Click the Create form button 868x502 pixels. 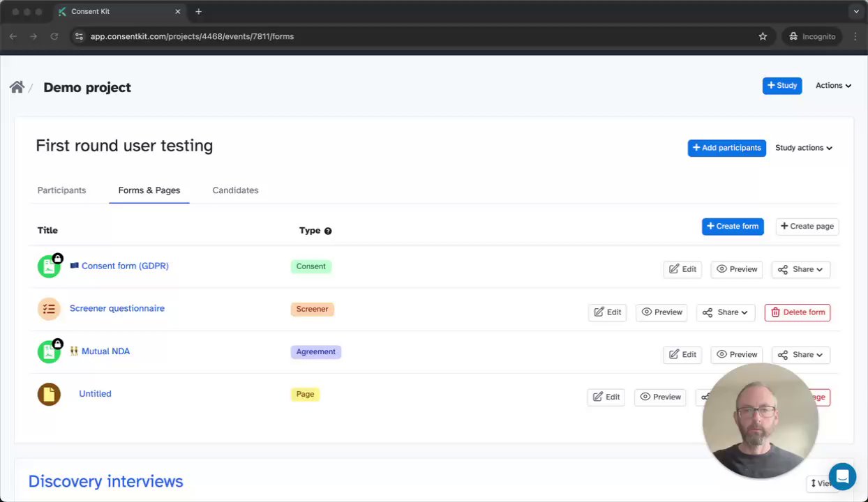tap(733, 227)
